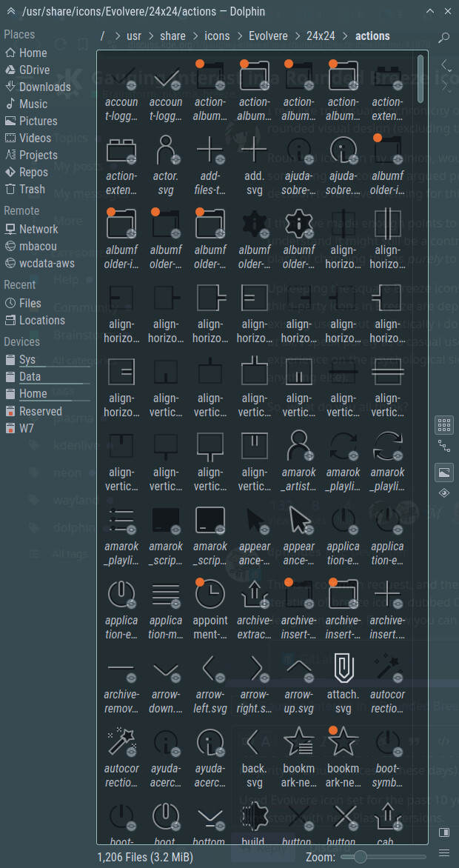Open the hamburger menu at bottom right
The image size is (459, 868).
[x=444, y=852]
